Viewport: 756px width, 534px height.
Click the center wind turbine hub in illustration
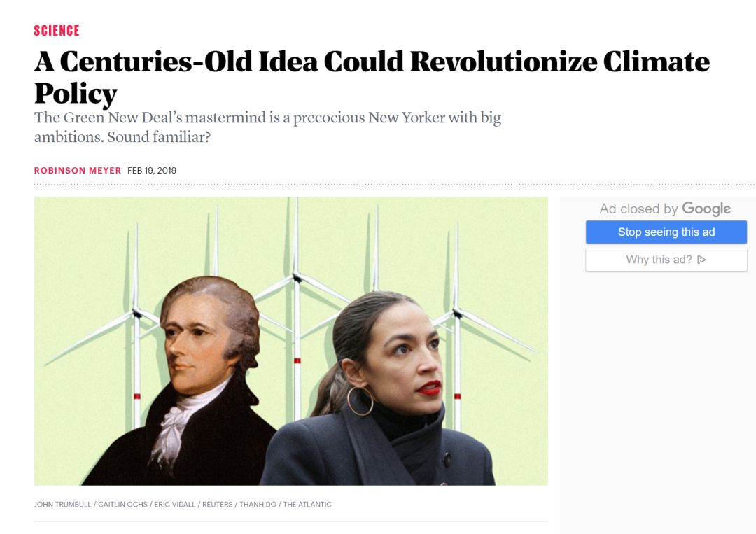pos(297,278)
